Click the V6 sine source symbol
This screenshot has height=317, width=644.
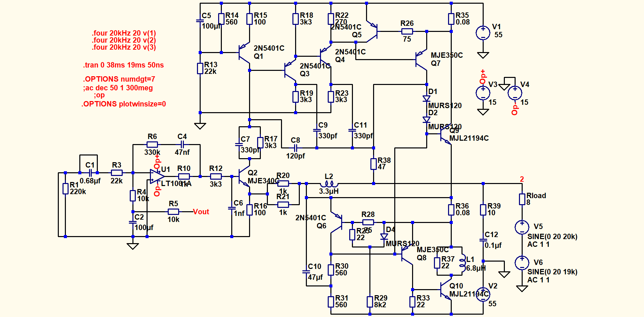pyautogui.click(x=522, y=263)
